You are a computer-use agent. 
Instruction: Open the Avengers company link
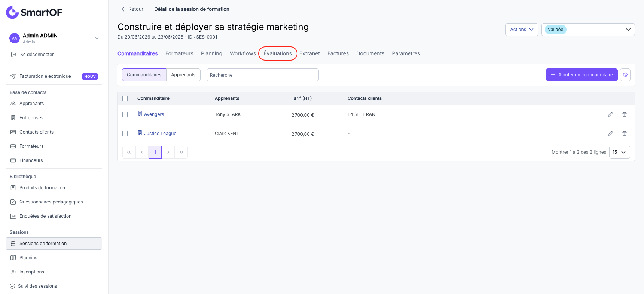click(154, 114)
